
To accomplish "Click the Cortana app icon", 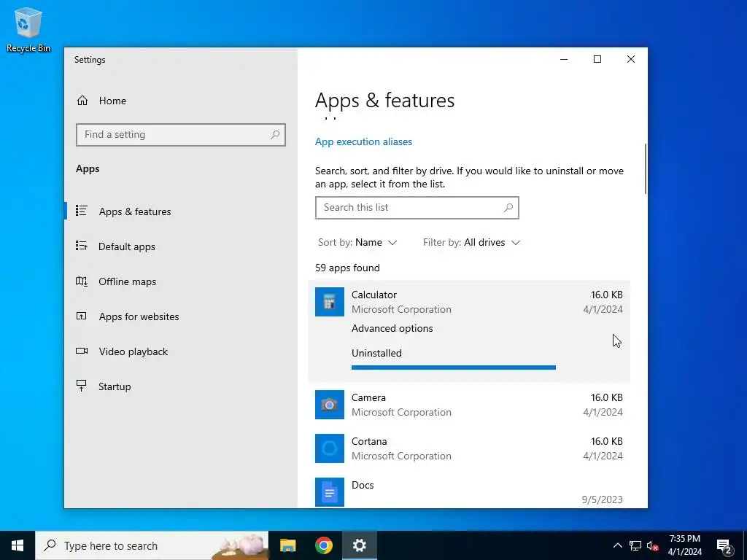I will click(329, 448).
